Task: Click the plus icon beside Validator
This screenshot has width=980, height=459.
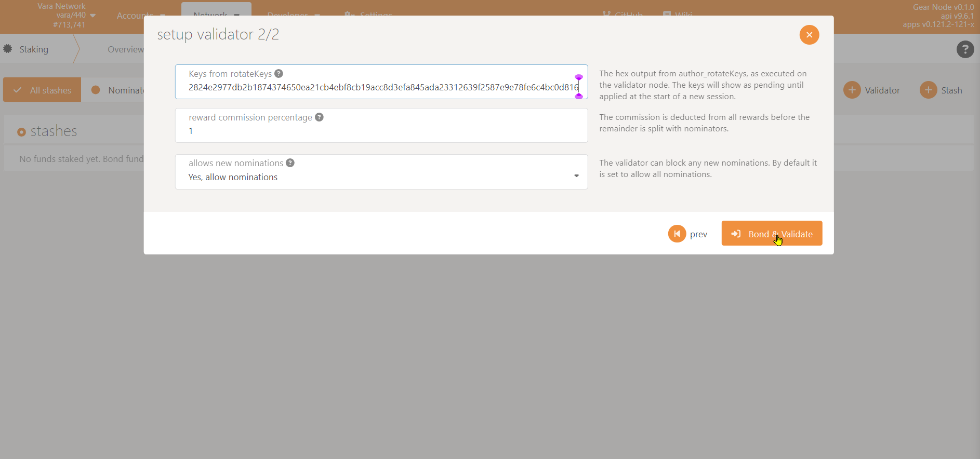Action: coord(852,90)
